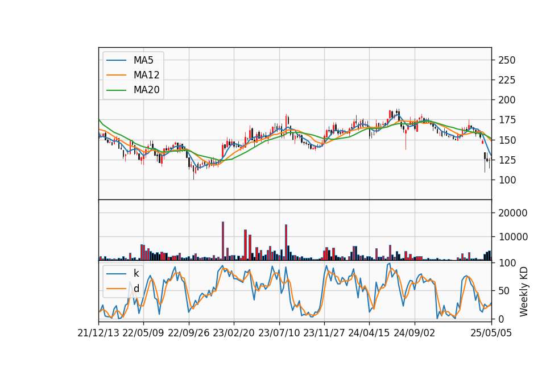Click the 10000 volume axis label
546x392 pixels.
(513, 237)
